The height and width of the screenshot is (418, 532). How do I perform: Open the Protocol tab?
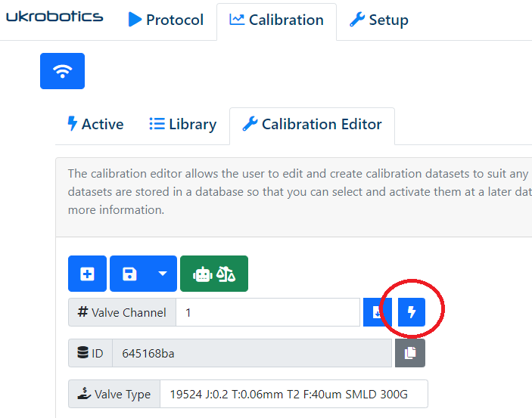pyautogui.click(x=166, y=20)
